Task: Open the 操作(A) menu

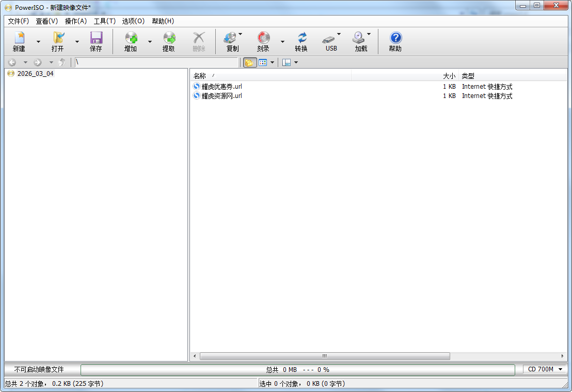Action: (75, 21)
